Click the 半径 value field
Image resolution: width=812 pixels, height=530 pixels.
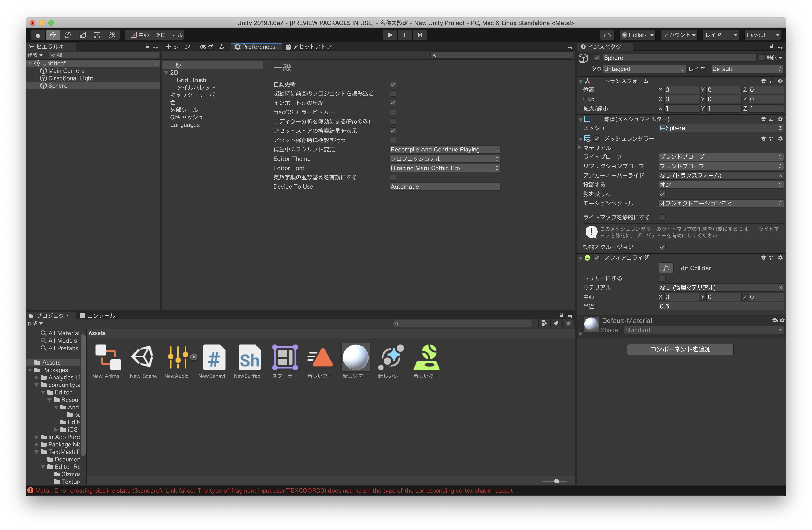(x=721, y=306)
